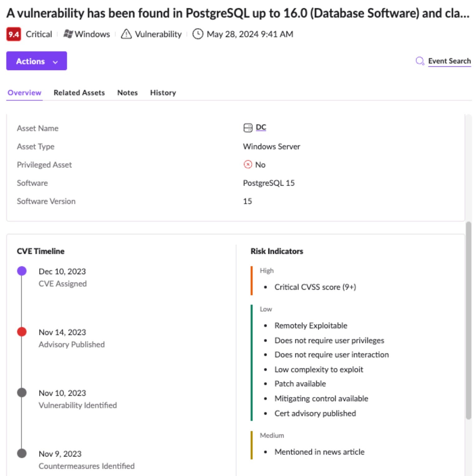Click the server icon beside DC asset
The height and width of the screenshot is (476, 476).
coord(248,128)
